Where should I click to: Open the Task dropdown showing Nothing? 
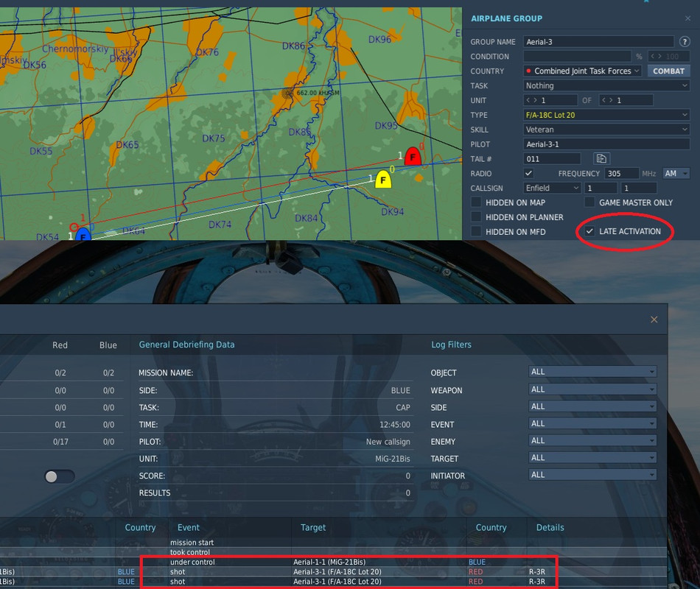click(x=606, y=85)
